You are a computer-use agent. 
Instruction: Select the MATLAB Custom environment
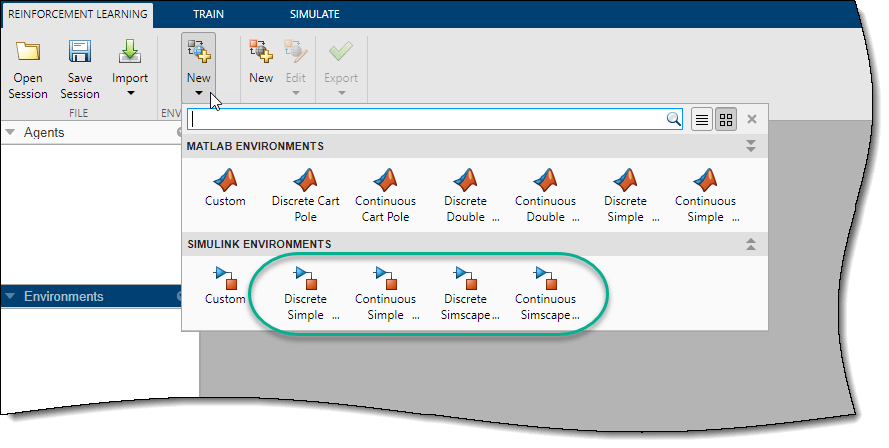click(225, 188)
